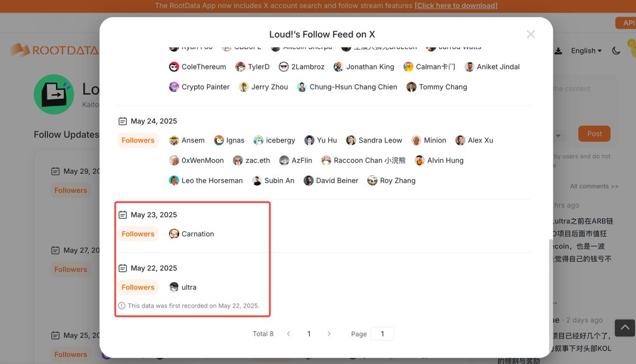The image size is (636, 364).
Task: Click Loud! project logo in background page
Action: click(x=54, y=94)
